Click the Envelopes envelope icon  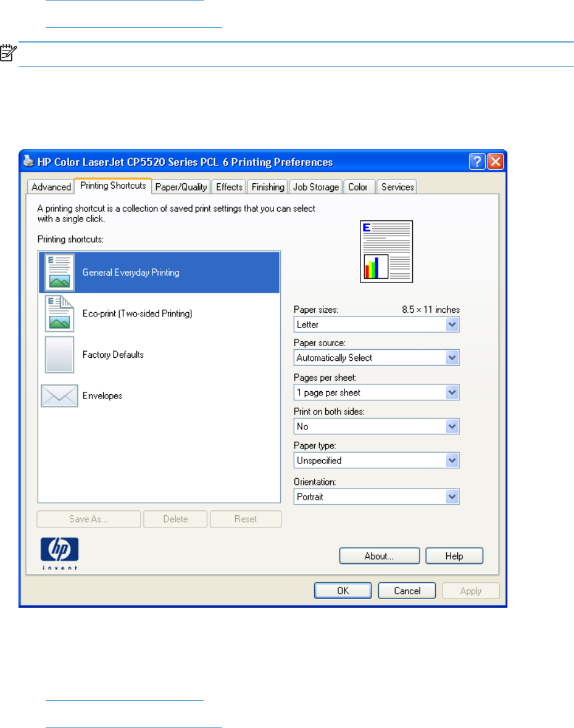point(59,395)
